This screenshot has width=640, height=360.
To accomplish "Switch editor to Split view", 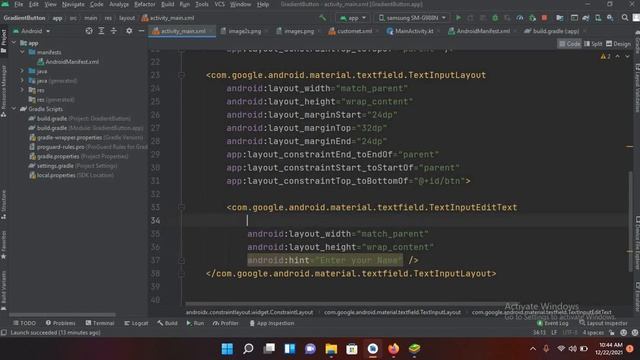I will pos(593,44).
